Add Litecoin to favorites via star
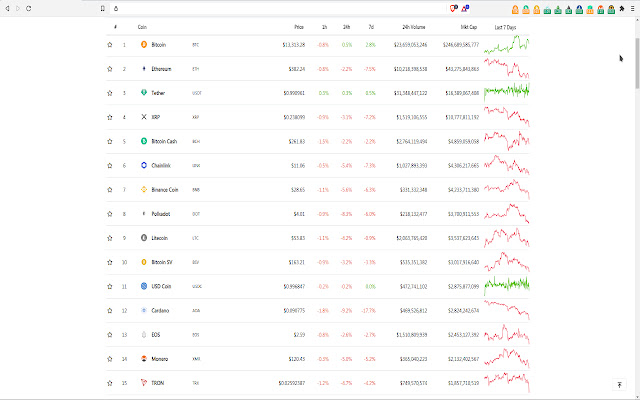 [x=109, y=238]
